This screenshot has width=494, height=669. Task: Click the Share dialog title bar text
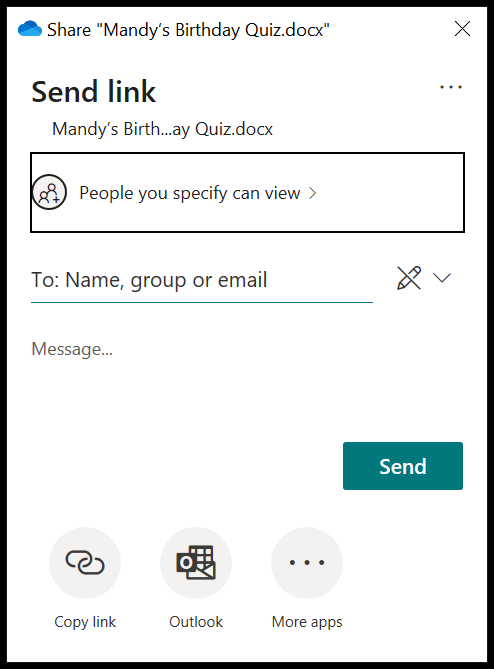188,30
